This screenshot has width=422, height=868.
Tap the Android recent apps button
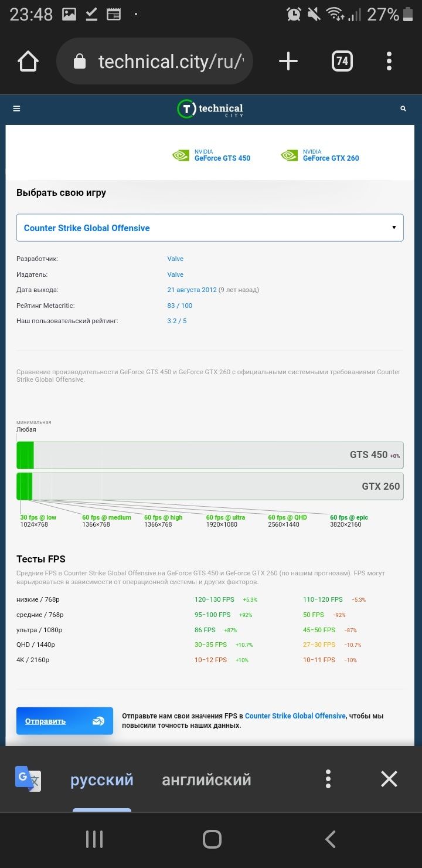click(94, 839)
